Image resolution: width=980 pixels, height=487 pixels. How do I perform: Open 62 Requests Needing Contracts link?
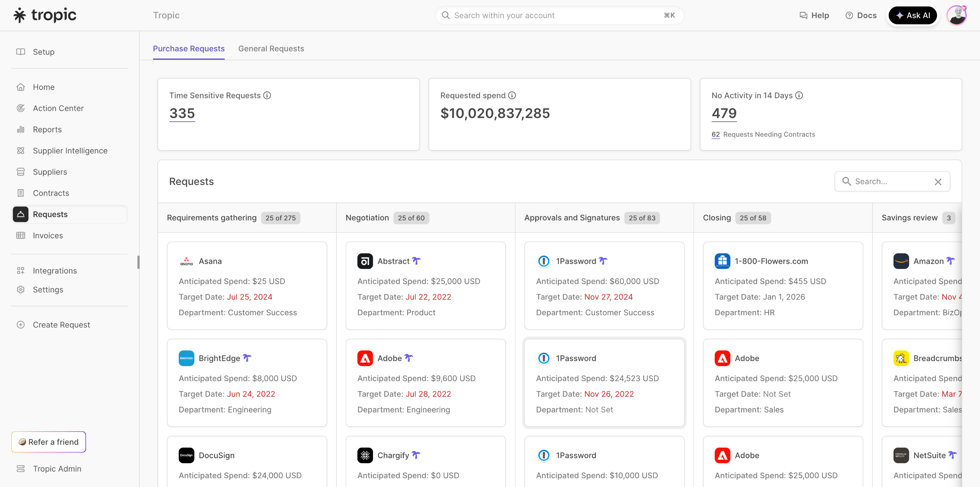click(x=715, y=134)
